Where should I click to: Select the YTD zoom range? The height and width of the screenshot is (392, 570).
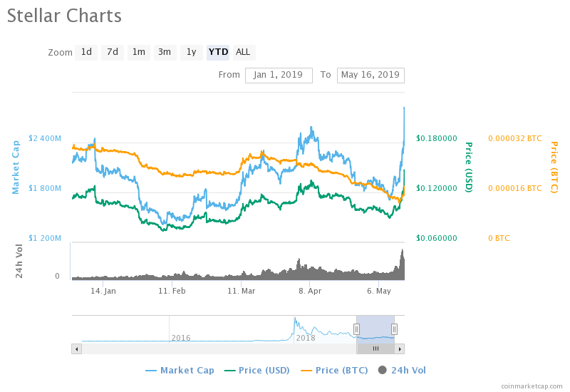click(218, 52)
